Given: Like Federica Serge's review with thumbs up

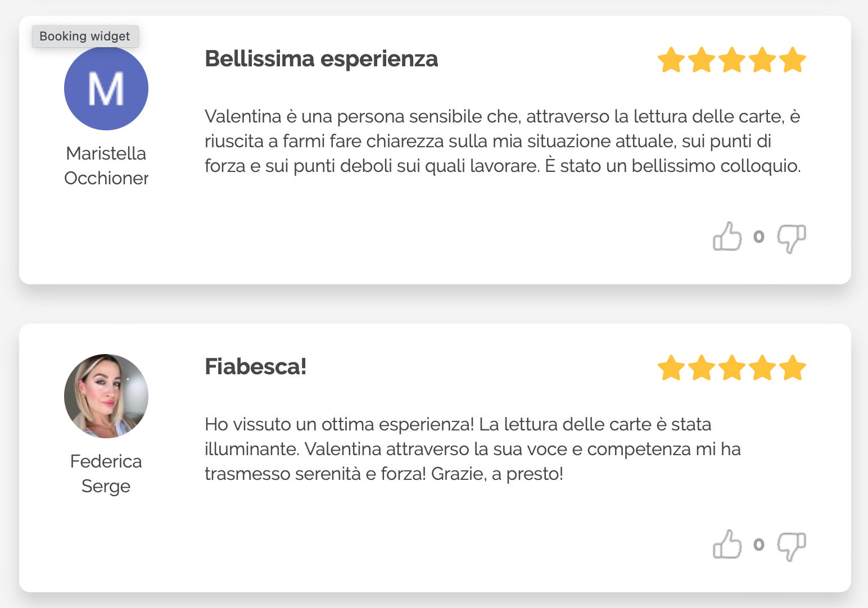Looking at the screenshot, I should pos(727,545).
